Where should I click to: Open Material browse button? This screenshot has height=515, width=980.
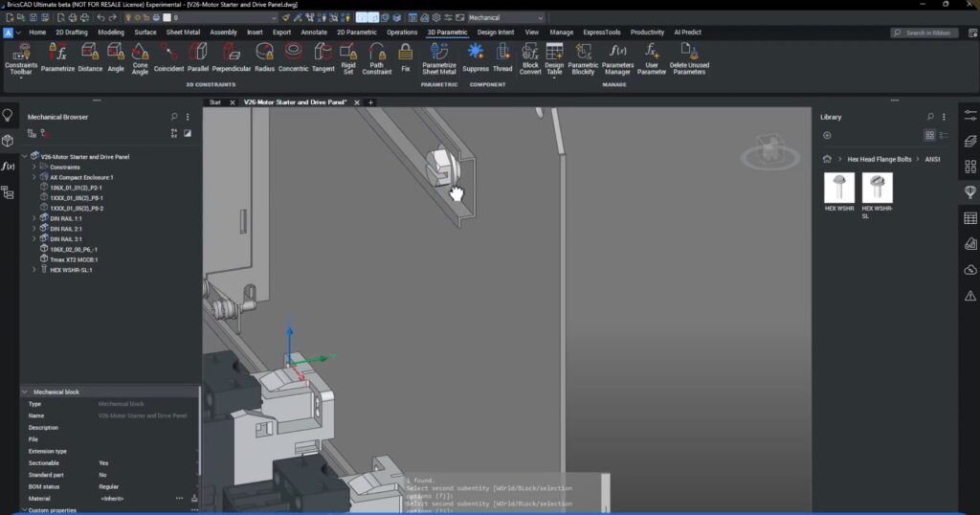point(179,498)
